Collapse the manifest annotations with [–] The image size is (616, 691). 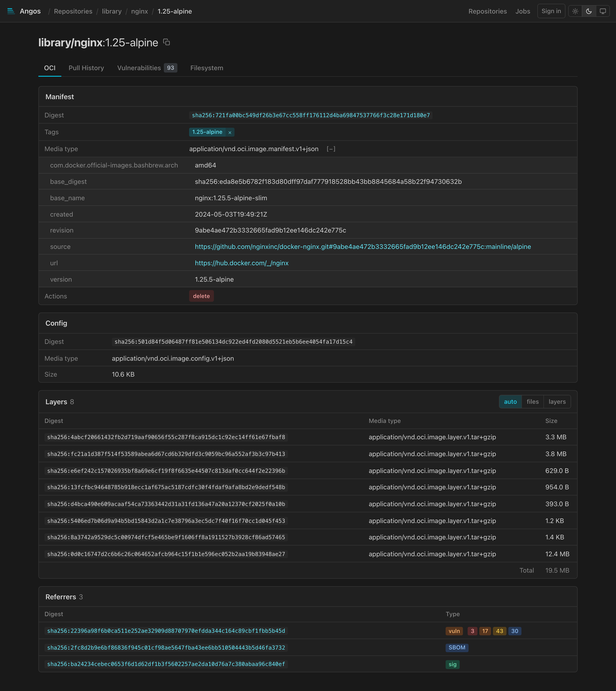331,149
